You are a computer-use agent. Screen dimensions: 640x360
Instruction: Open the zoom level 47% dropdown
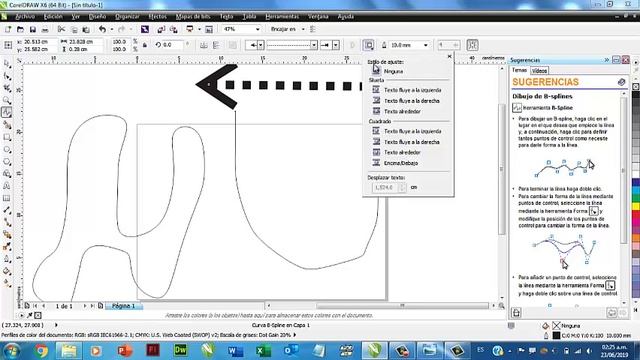[258, 29]
